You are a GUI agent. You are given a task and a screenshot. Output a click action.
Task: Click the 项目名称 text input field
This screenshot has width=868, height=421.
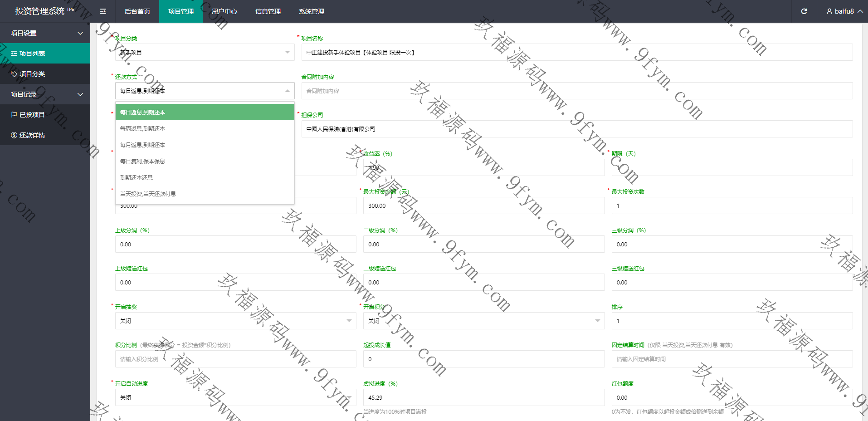coord(576,53)
